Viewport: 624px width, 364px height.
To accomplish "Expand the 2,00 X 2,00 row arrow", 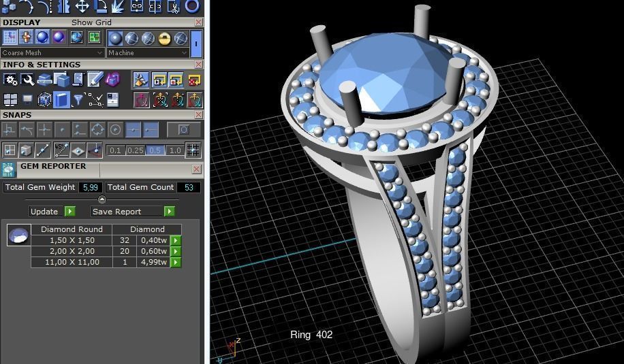I will click(x=176, y=251).
